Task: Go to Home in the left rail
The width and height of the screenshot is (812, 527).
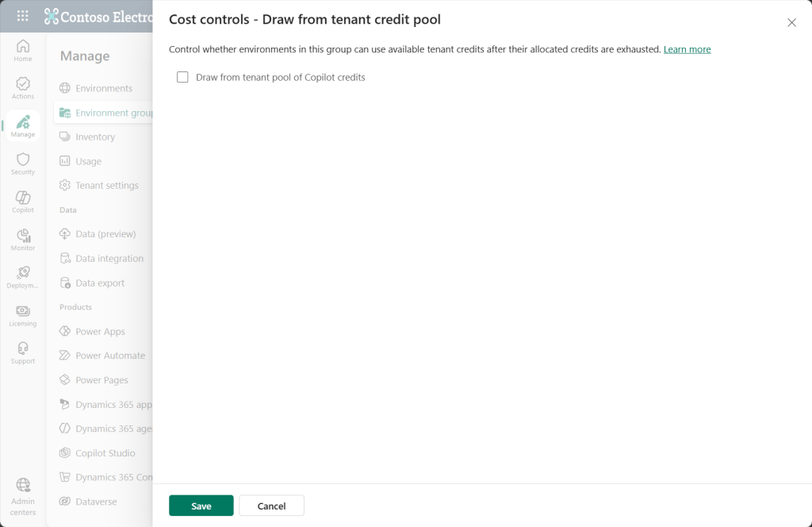Action: [23, 51]
